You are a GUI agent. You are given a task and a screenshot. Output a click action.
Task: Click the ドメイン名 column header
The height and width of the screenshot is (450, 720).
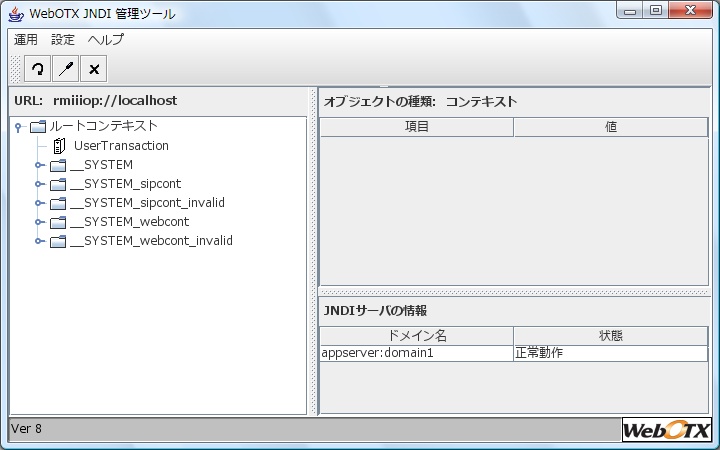click(x=416, y=336)
